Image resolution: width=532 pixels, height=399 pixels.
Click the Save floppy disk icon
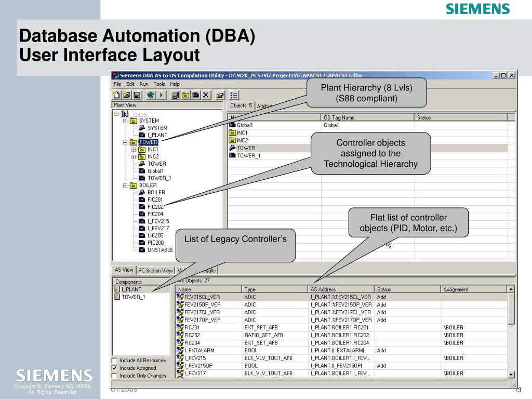click(137, 95)
